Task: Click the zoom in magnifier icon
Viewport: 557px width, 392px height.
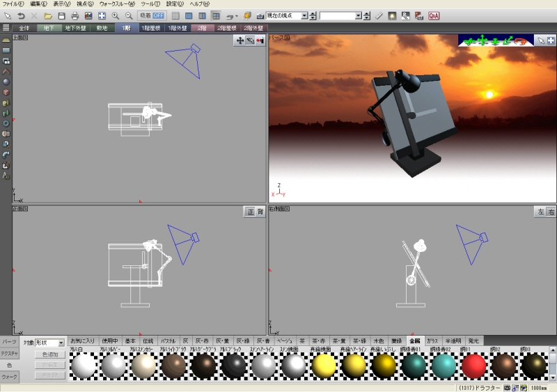Action: point(116,15)
